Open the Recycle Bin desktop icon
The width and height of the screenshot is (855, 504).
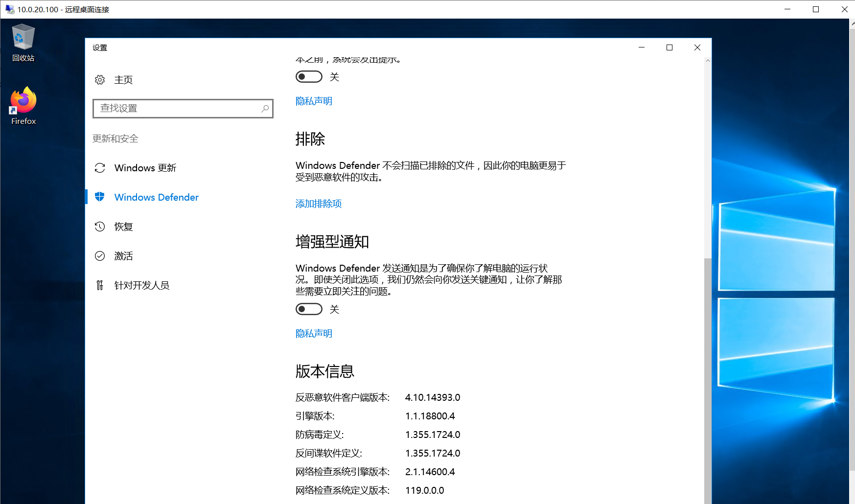click(x=23, y=43)
